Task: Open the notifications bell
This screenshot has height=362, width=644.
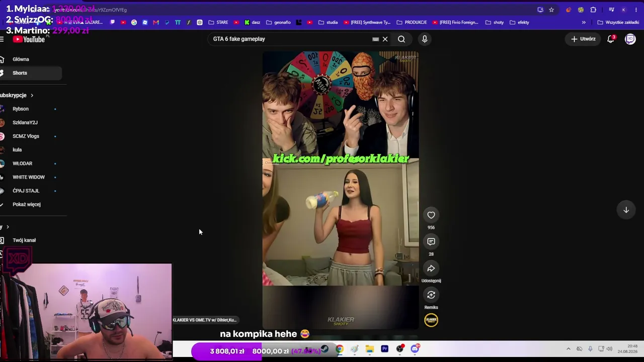Action: click(611, 39)
